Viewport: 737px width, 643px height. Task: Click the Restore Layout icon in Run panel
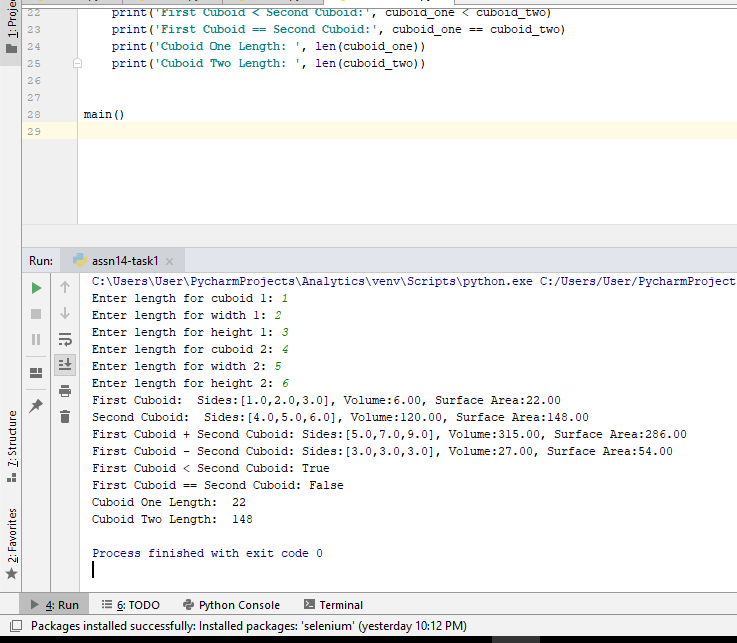coord(36,373)
